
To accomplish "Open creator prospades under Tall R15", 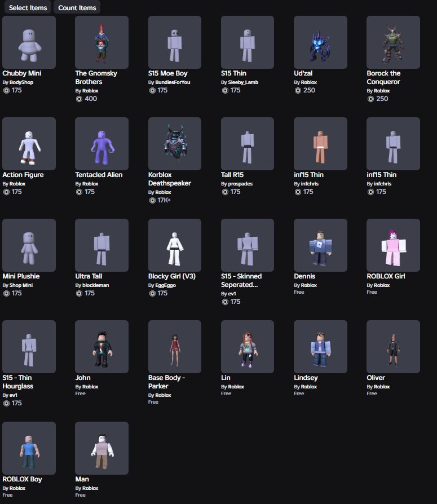I will pos(240,184).
